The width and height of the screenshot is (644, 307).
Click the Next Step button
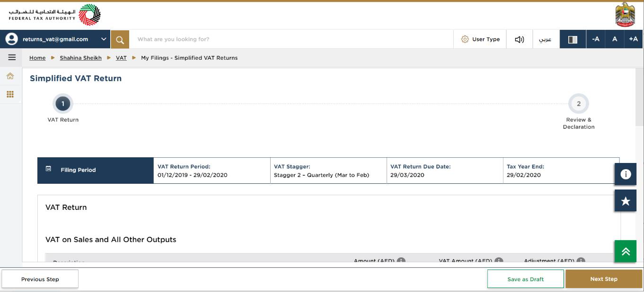point(604,279)
